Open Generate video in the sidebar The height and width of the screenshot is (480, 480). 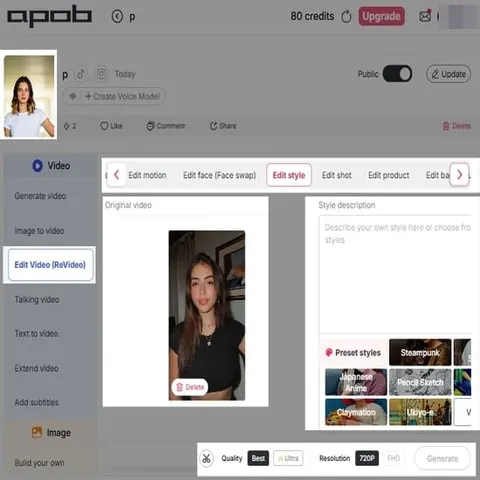pos(40,196)
